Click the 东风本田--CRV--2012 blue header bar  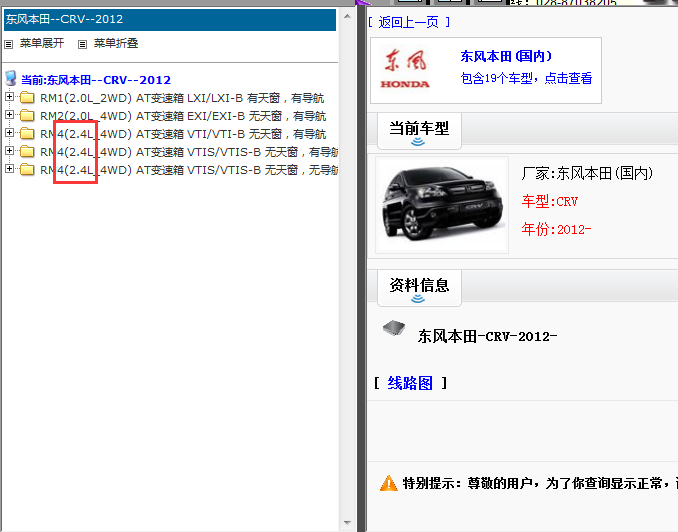170,19
